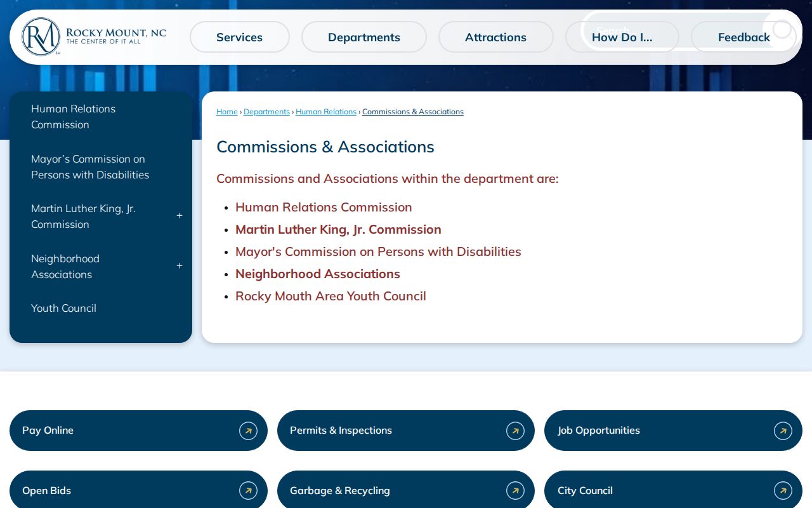Open Youth Council sidebar item
This screenshot has width=812, height=508.
(x=101, y=309)
